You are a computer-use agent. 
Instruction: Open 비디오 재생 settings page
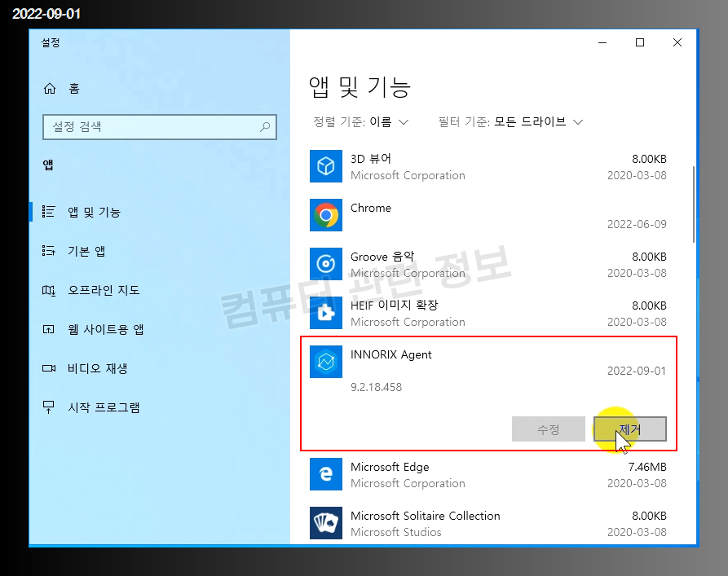[x=98, y=368]
